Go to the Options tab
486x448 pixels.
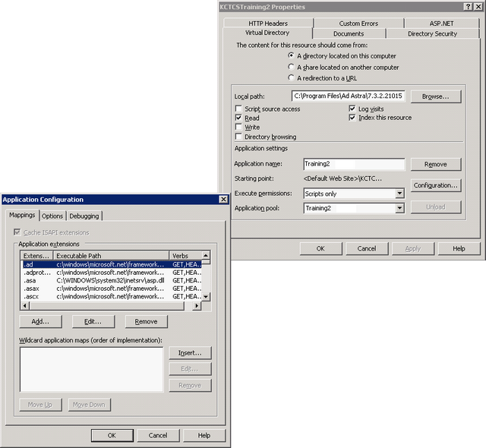[x=52, y=216]
